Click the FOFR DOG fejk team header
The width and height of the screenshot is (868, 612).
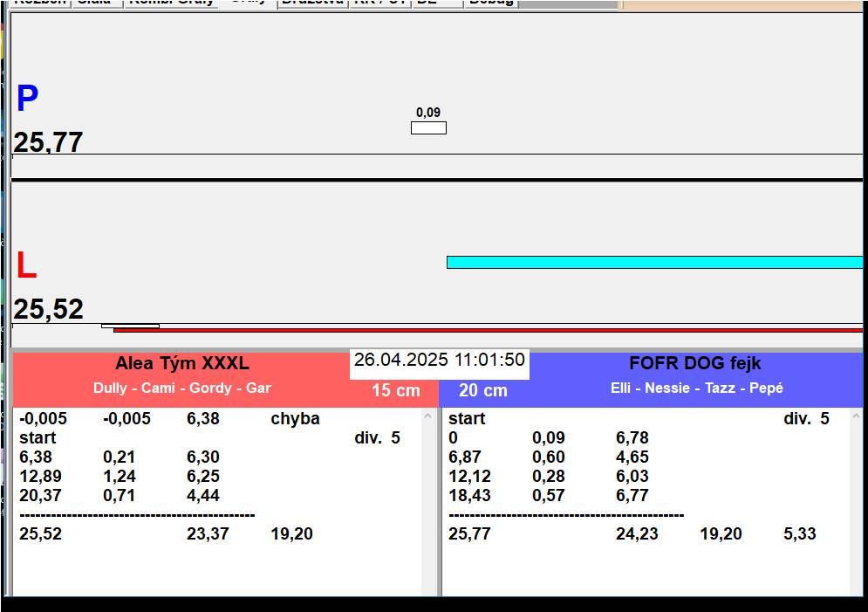[x=694, y=363]
